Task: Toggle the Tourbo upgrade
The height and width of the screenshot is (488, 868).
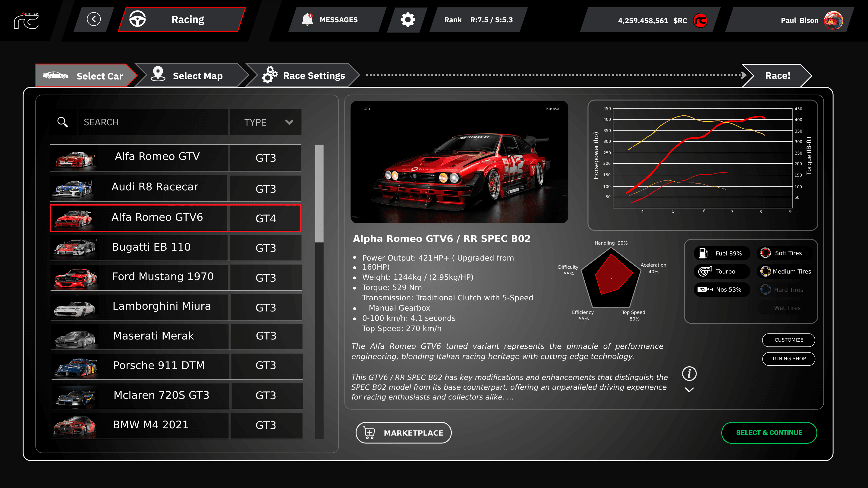Action: pyautogui.click(x=722, y=271)
